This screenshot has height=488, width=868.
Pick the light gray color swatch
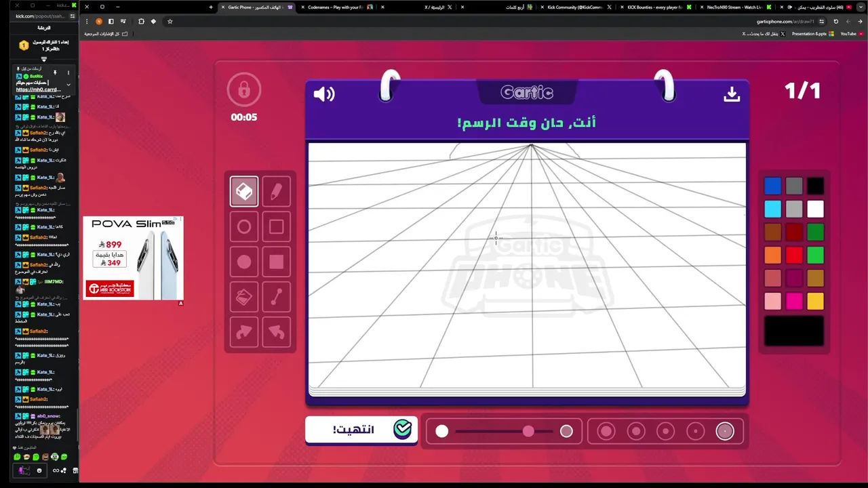pyautogui.click(x=794, y=209)
